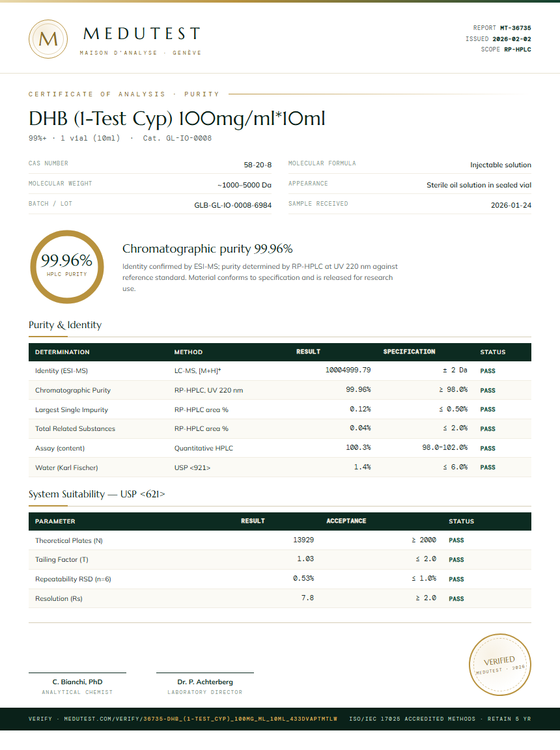The width and height of the screenshot is (560, 750).
Task: Select resolution result 7.8
Action: [307, 598]
